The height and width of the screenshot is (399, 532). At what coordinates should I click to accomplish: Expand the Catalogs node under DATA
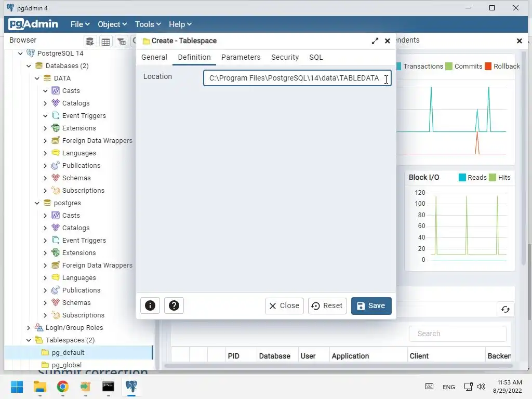pos(46,103)
